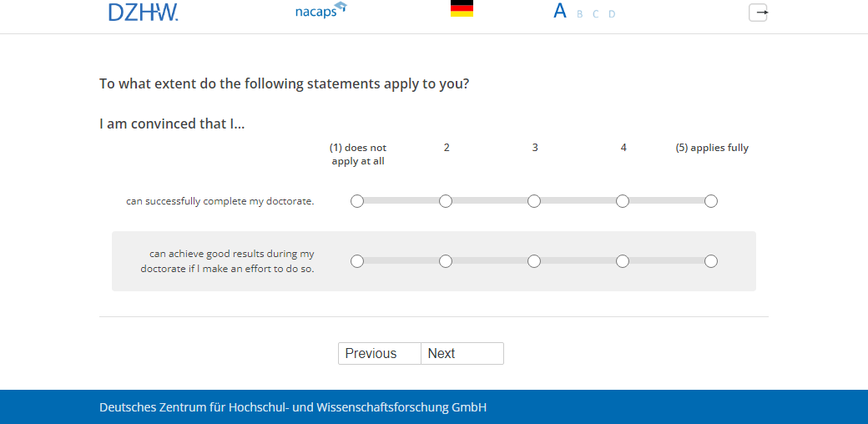Select font size D
The width and height of the screenshot is (868, 424).
(x=612, y=14)
